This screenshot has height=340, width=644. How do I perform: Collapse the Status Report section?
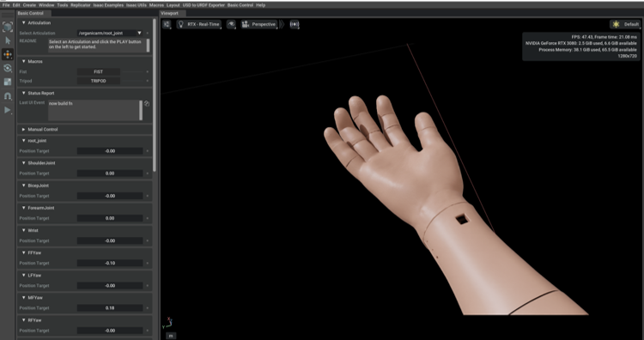[24, 94]
